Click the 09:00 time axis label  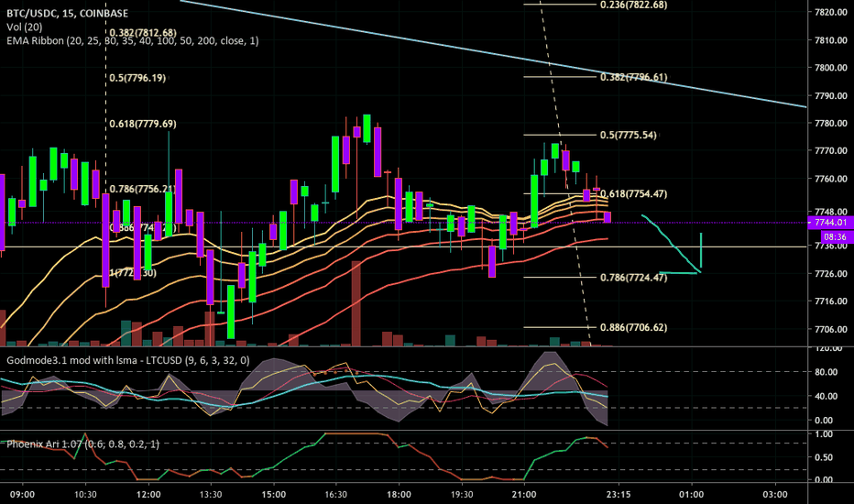[22, 495]
